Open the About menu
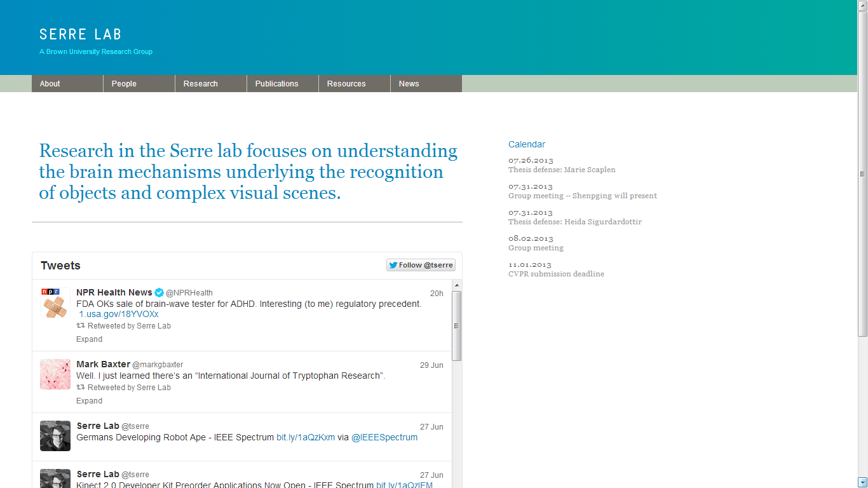 point(50,84)
